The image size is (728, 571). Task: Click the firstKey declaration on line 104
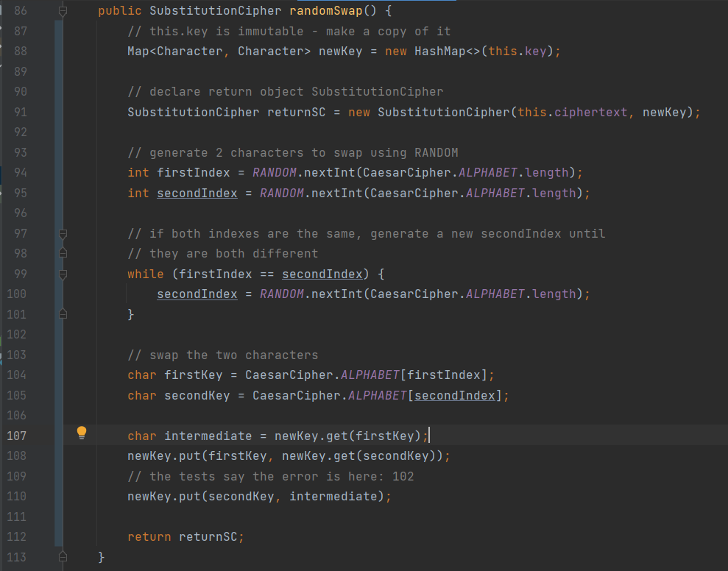click(x=193, y=375)
